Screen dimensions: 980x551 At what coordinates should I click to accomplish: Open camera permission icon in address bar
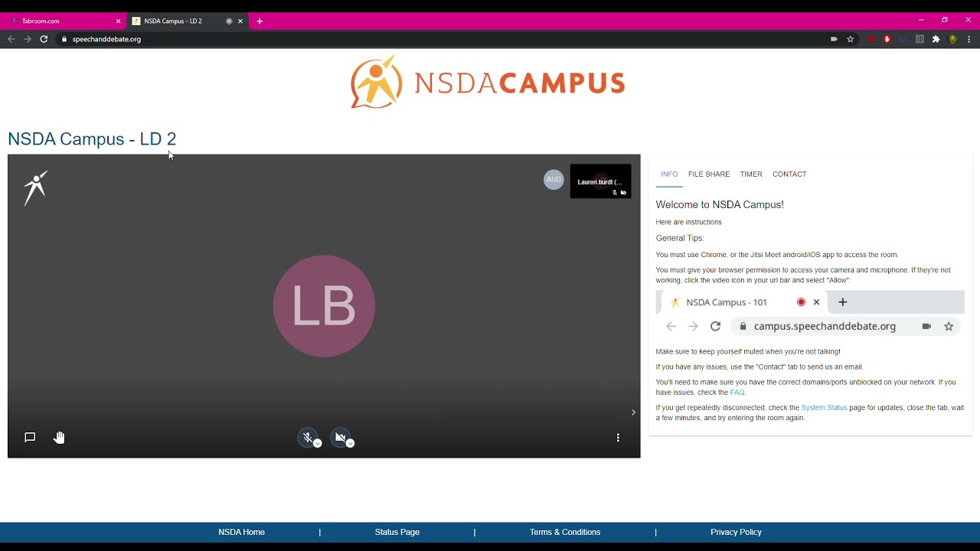click(x=834, y=39)
